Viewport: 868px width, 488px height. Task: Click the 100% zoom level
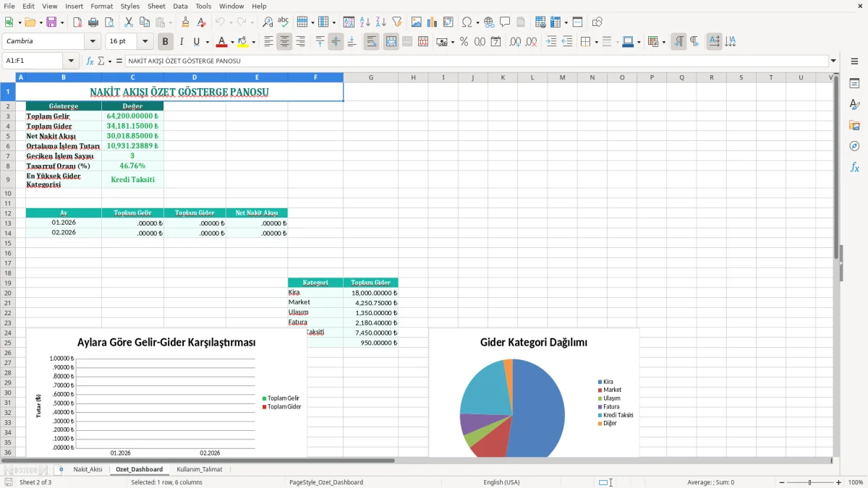856,482
